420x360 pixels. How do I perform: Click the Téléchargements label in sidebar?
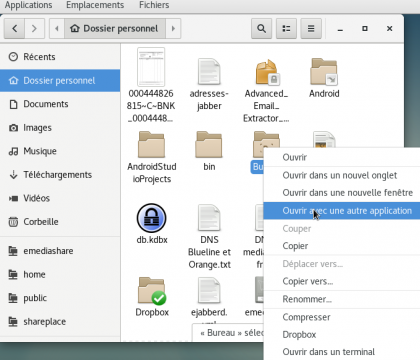coord(57,175)
